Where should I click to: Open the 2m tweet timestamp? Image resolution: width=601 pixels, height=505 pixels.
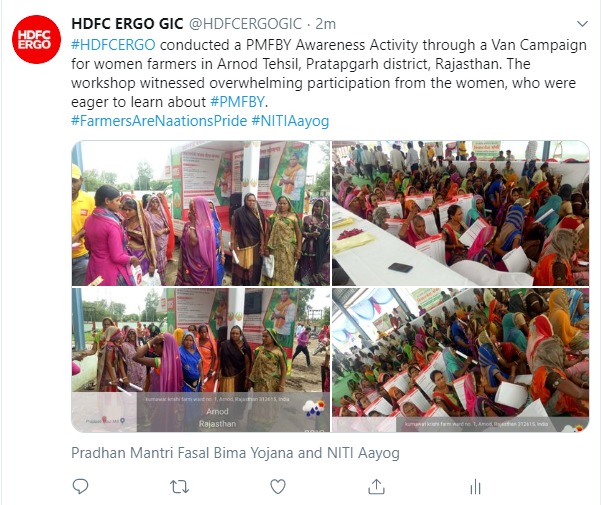tap(325, 24)
